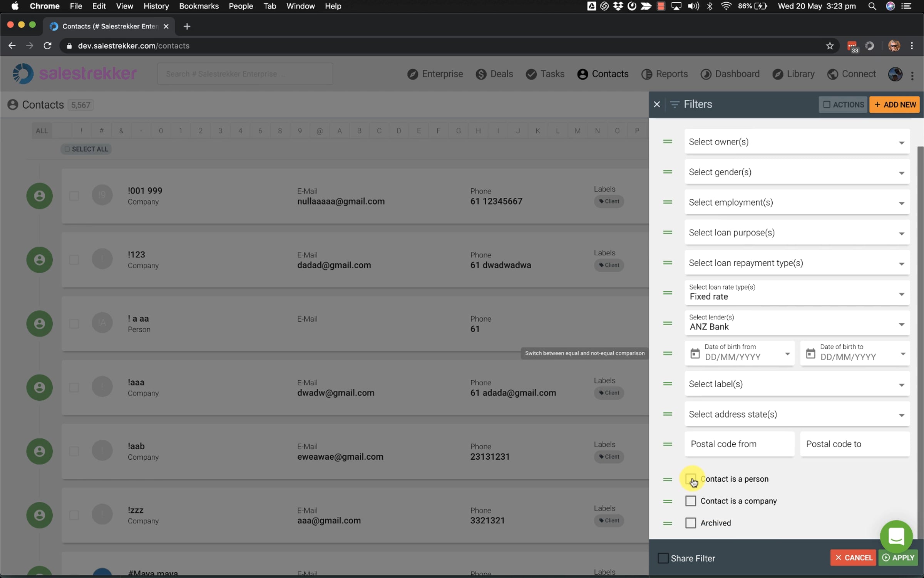This screenshot has width=924, height=578.
Task: Check the Contact is a company checkbox
Action: (691, 501)
